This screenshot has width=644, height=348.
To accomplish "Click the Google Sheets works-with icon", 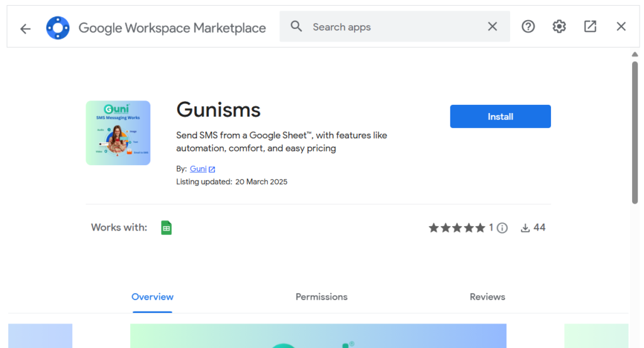I will (x=166, y=228).
